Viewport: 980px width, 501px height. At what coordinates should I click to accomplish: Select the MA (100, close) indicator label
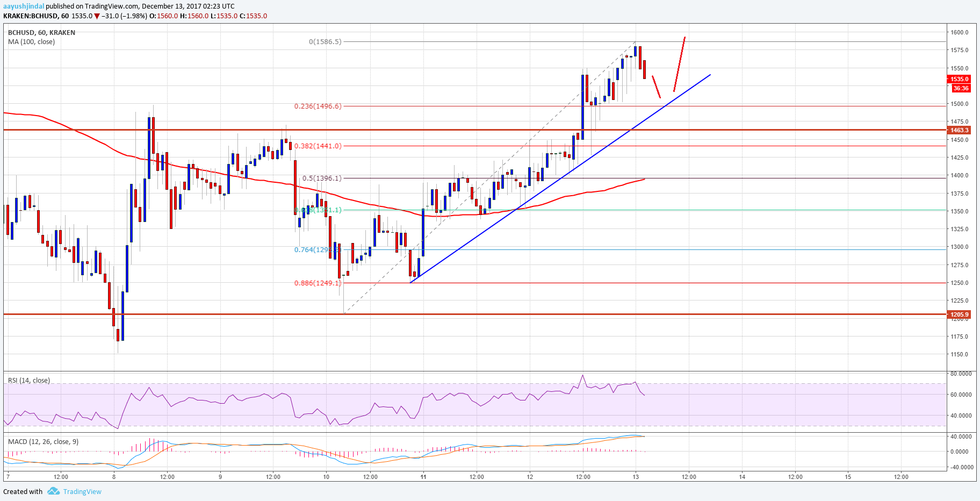tap(31, 41)
